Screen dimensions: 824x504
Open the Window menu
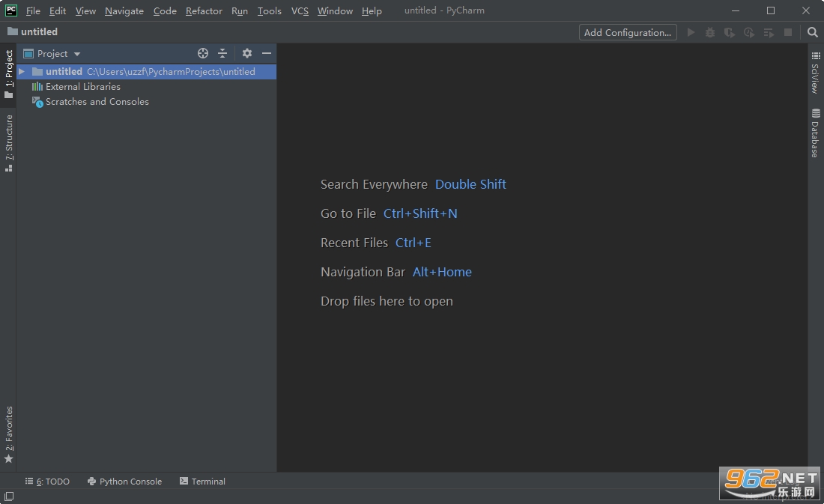pos(336,11)
